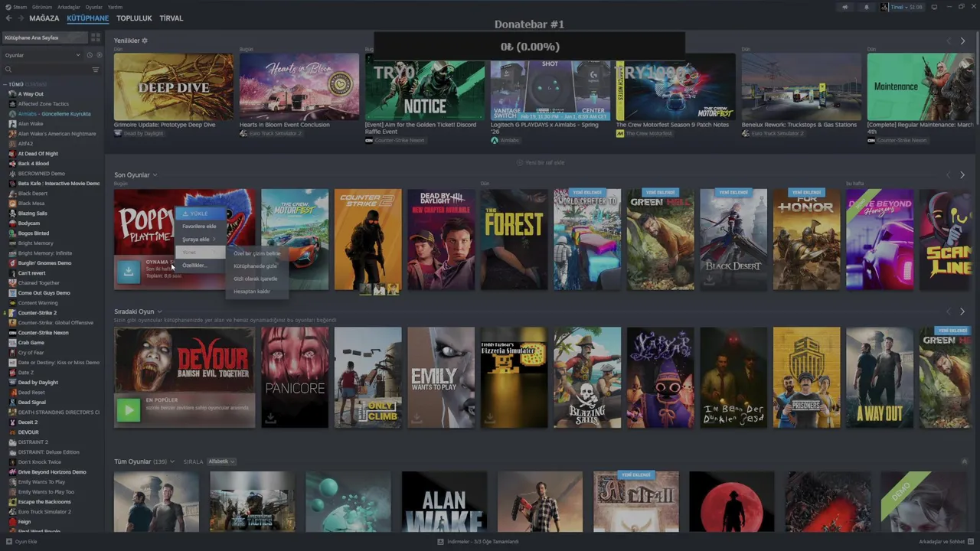Viewport: 980px width, 551px height.
Task: Click Oyun Ekle at the bottom left
Action: [21, 542]
